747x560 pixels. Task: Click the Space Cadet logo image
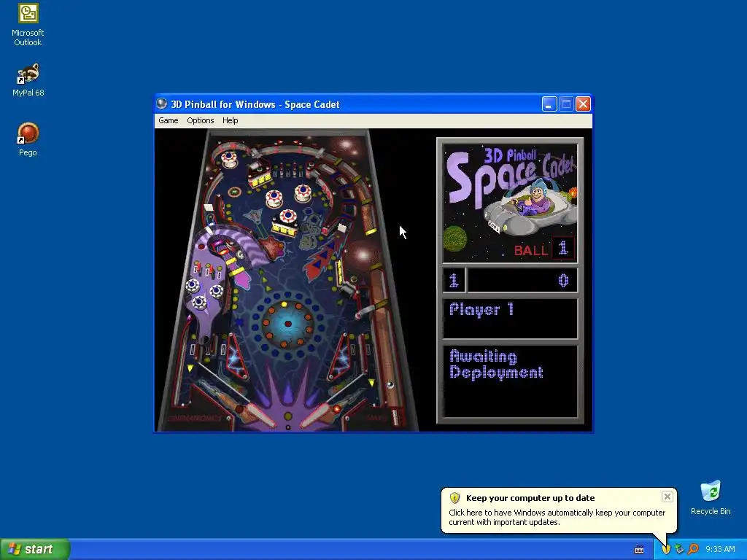(510, 203)
